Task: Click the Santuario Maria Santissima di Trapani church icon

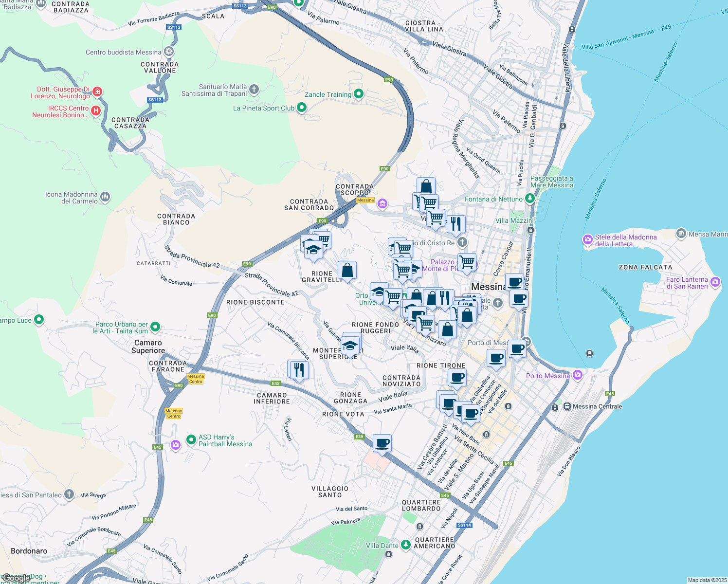Action: (x=254, y=89)
